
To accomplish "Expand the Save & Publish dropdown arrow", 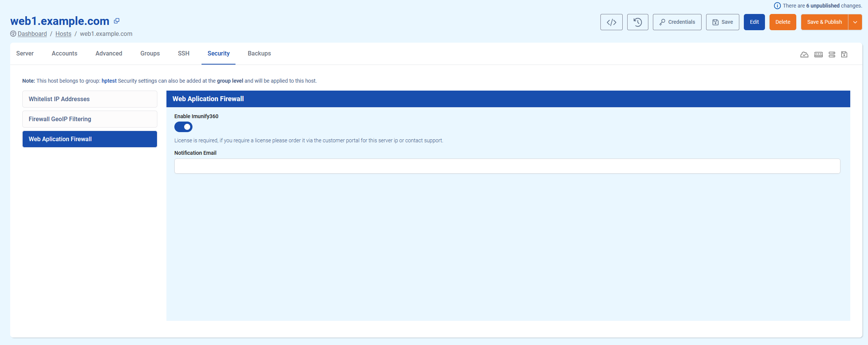I will click(855, 22).
